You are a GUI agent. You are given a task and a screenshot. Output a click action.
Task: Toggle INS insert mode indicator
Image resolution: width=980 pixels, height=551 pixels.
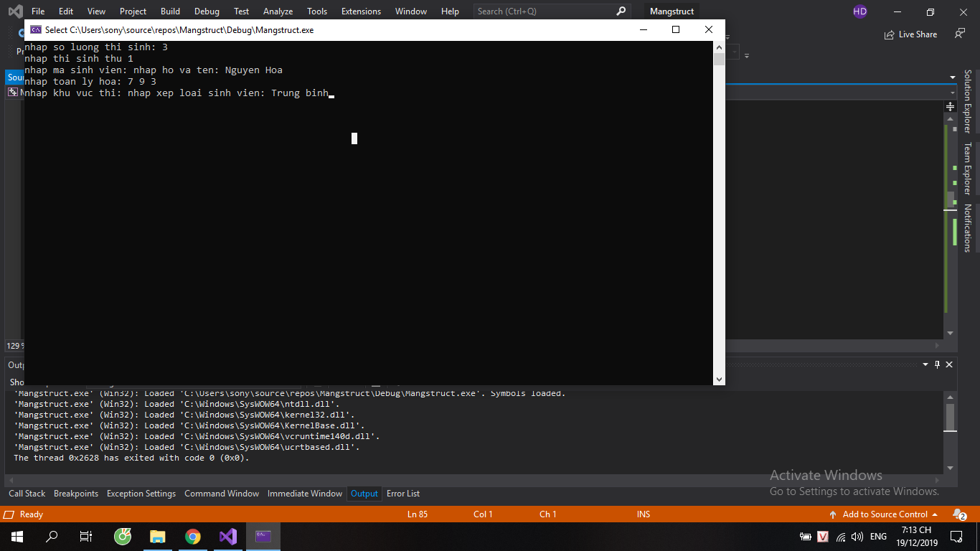(643, 514)
